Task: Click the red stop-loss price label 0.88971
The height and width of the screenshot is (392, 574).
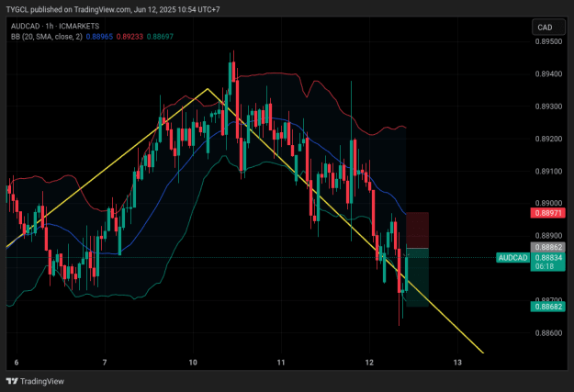Action: coord(548,213)
